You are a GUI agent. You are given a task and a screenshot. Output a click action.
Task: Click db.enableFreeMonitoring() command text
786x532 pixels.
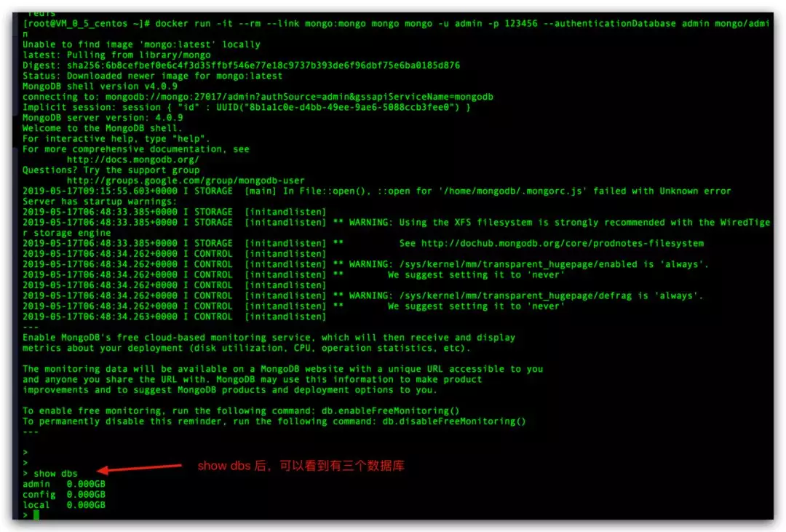tap(391, 410)
